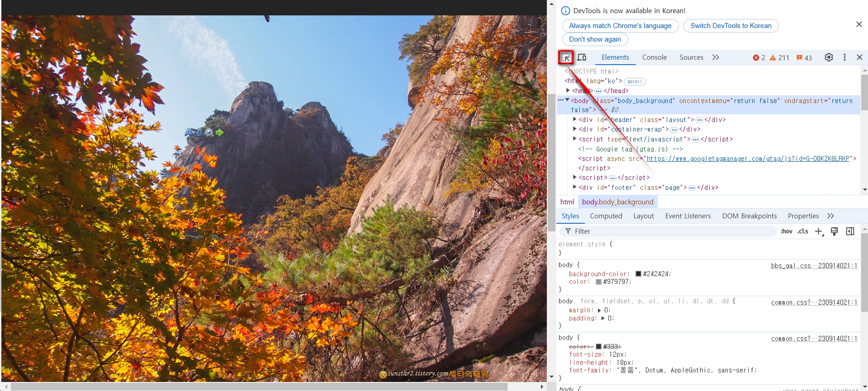Screen dimensions: 868x391
Task: Open rendering emulations paintbrush icon
Action: pyautogui.click(x=835, y=231)
